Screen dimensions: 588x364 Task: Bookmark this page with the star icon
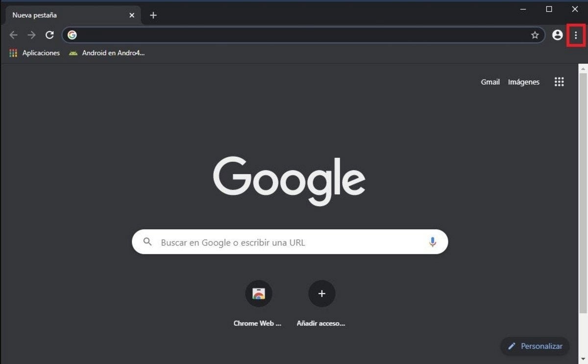(x=535, y=35)
